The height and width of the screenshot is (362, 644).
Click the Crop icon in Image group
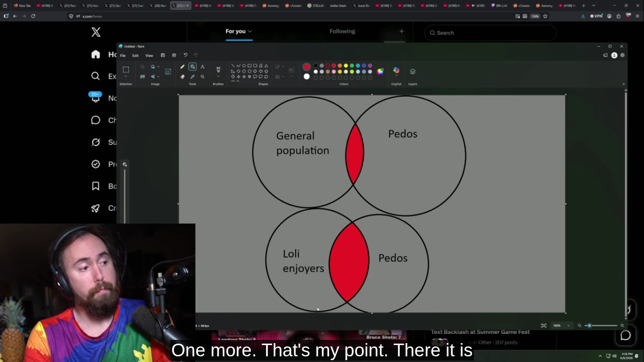coord(142,67)
